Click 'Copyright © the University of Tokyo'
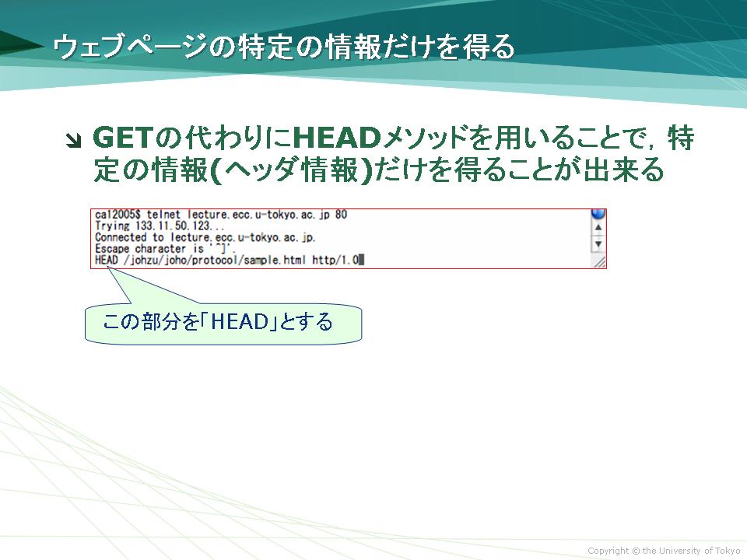Screen dimensions: 747x560 pyautogui.click(x=664, y=551)
